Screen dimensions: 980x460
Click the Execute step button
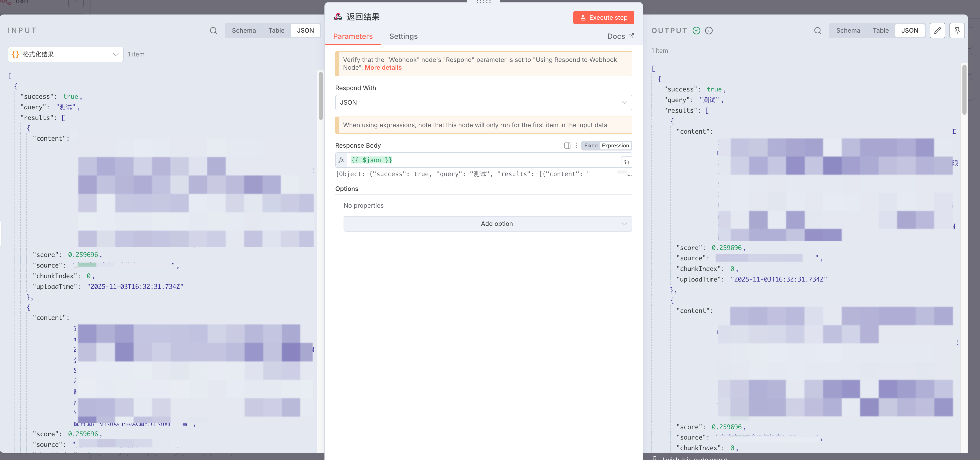(603, 18)
